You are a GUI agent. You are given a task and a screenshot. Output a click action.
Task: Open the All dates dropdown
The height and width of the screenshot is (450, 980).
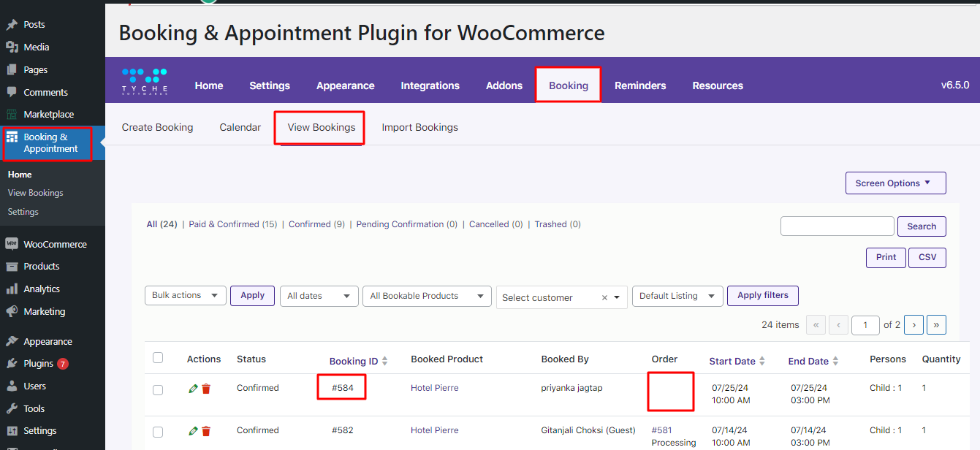click(319, 296)
